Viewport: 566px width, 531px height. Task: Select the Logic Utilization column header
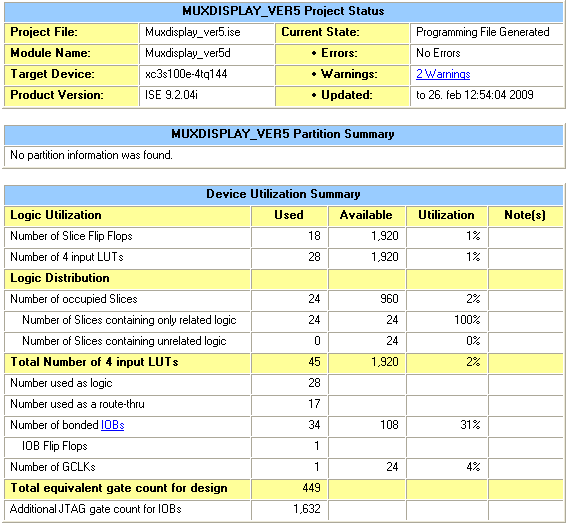click(x=127, y=215)
